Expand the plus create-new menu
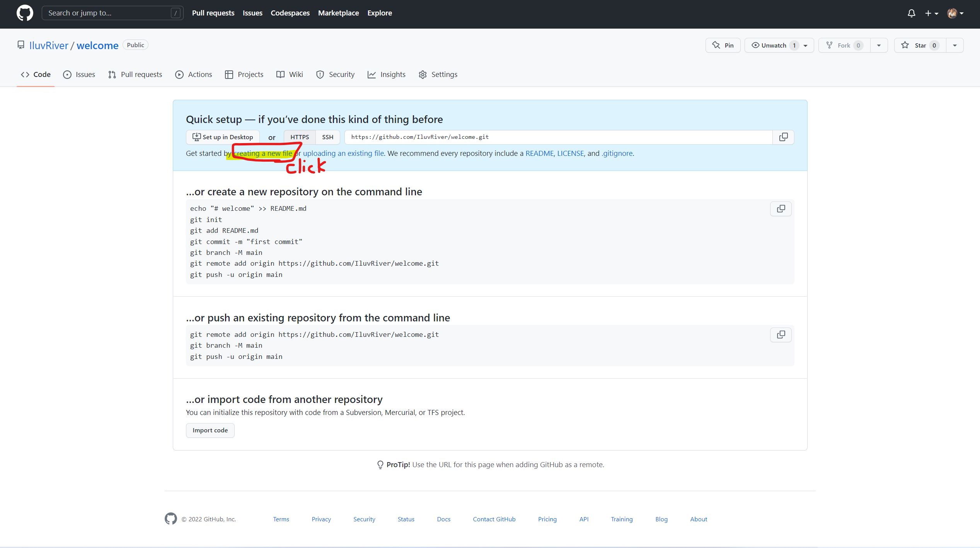This screenshot has width=980, height=548. pyautogui.click(x=931, y=13)
